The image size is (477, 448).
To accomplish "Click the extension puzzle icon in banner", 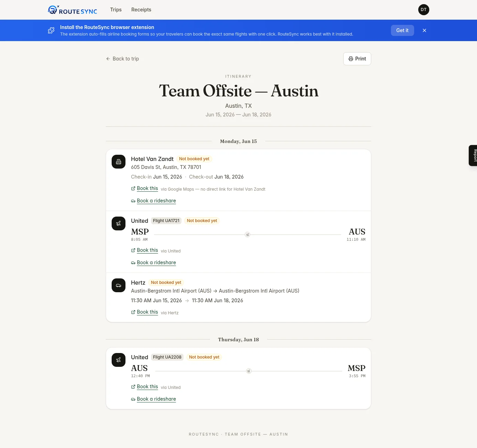I will tap(51, 30).
